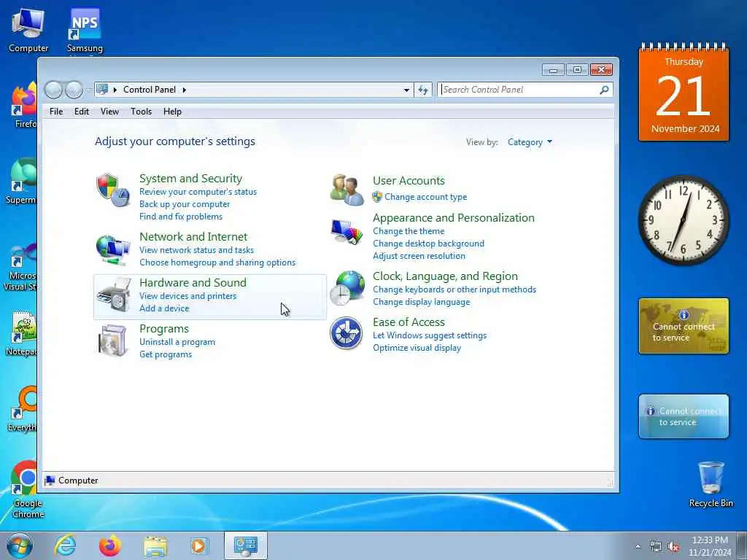Viewport: 747px width, 560px height.
Task: Expand the address bar history dropdown arrow
Action: pyautogui.click(x=406, y=90)
